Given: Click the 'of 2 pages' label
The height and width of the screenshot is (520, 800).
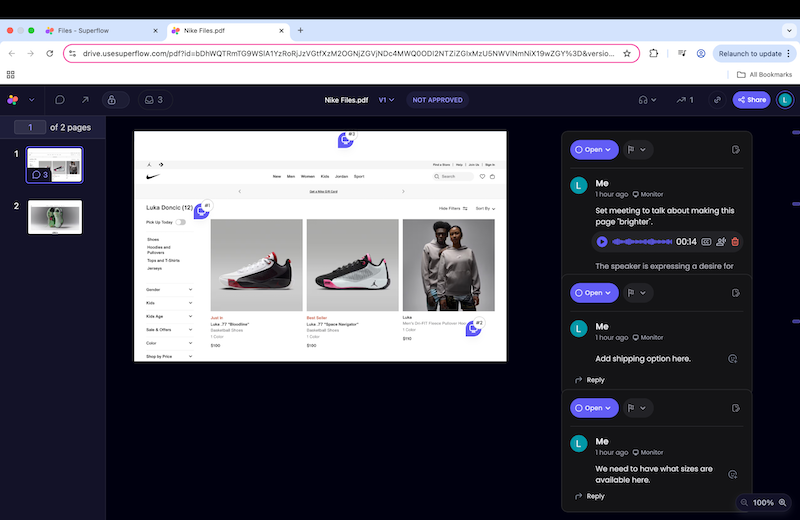Looking at the screenshot, I should coord(70,128).
